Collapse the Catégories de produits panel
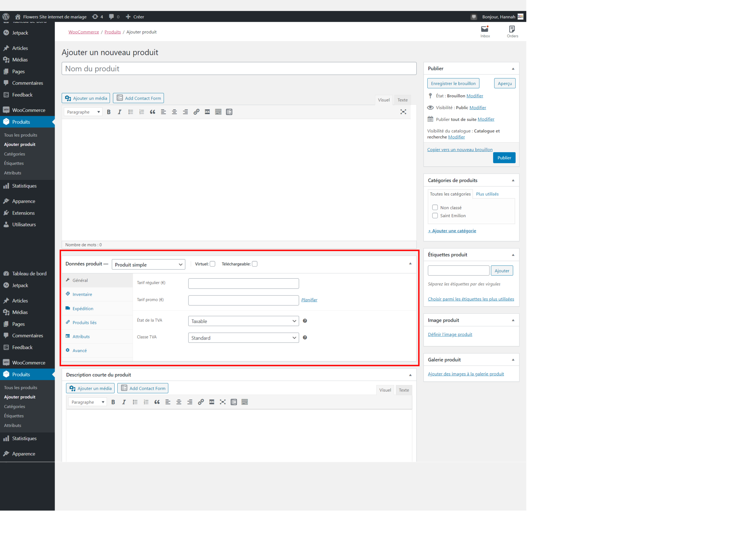 513,181
